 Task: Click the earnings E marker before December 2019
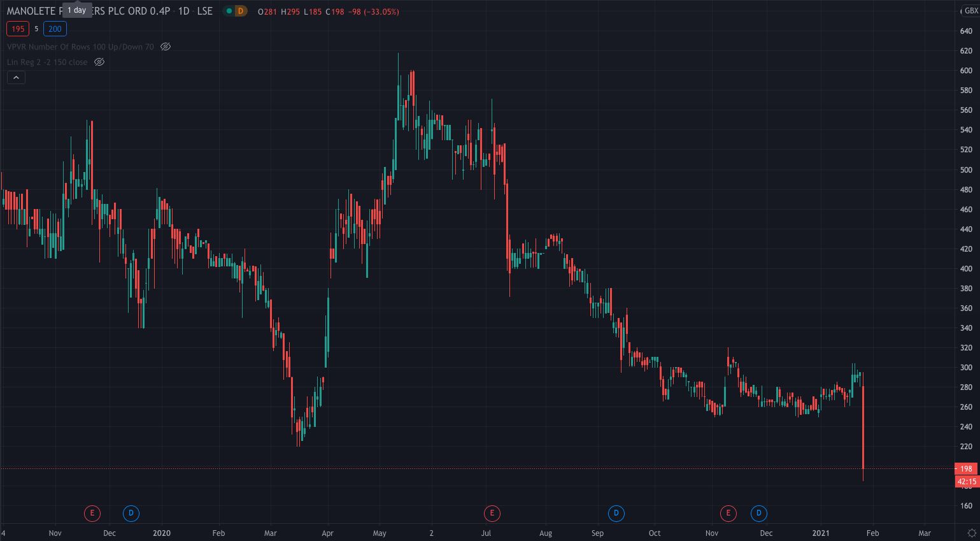pyautogui.click(x=92, y=513)
